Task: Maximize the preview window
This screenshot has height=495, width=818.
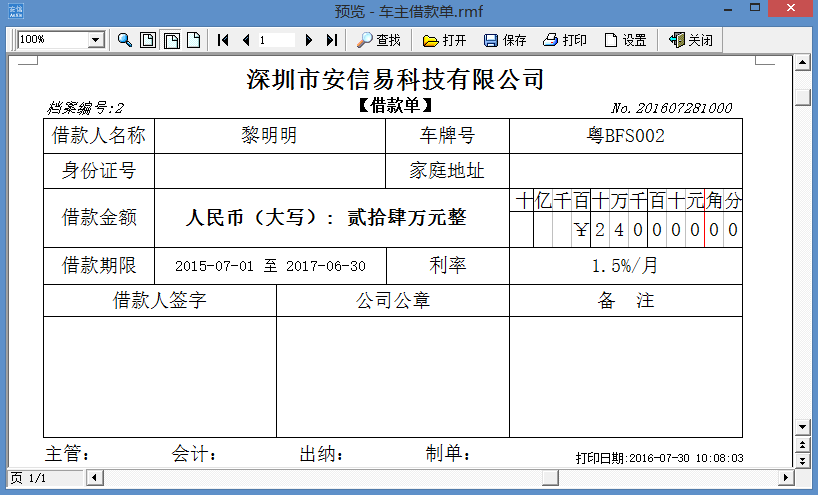Action: [754, 8]
